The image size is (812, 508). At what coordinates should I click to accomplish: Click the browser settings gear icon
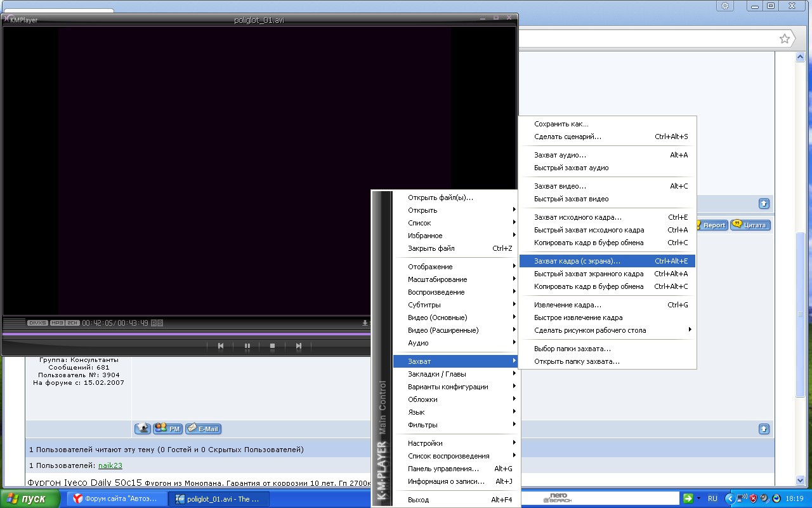(x=725, y=6)
